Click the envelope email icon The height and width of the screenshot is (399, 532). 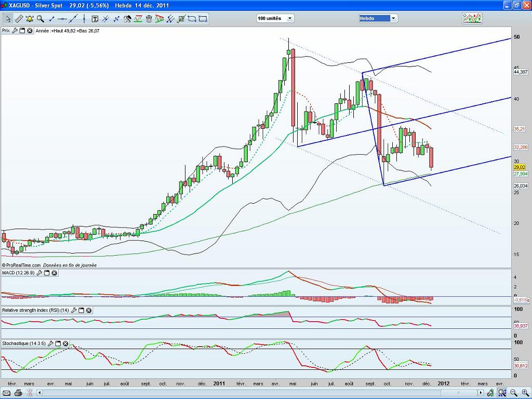tap(6, 393)
